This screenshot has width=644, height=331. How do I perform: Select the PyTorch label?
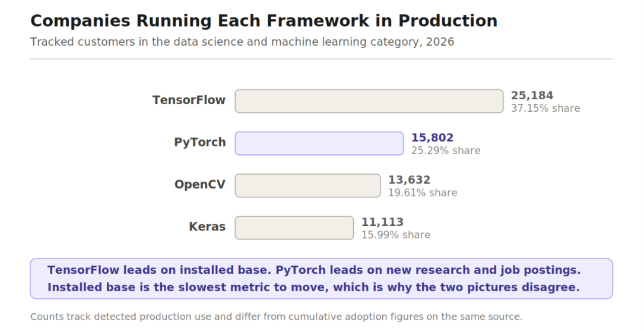(199, 142)
